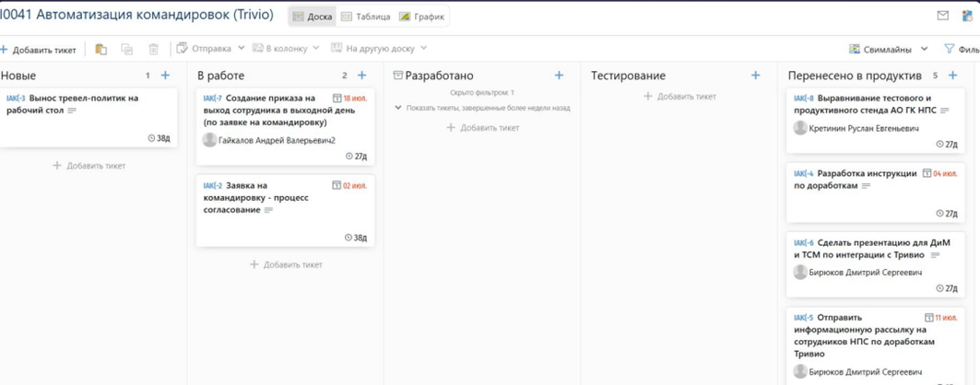Click plus icon in Разработано column header

559,76
